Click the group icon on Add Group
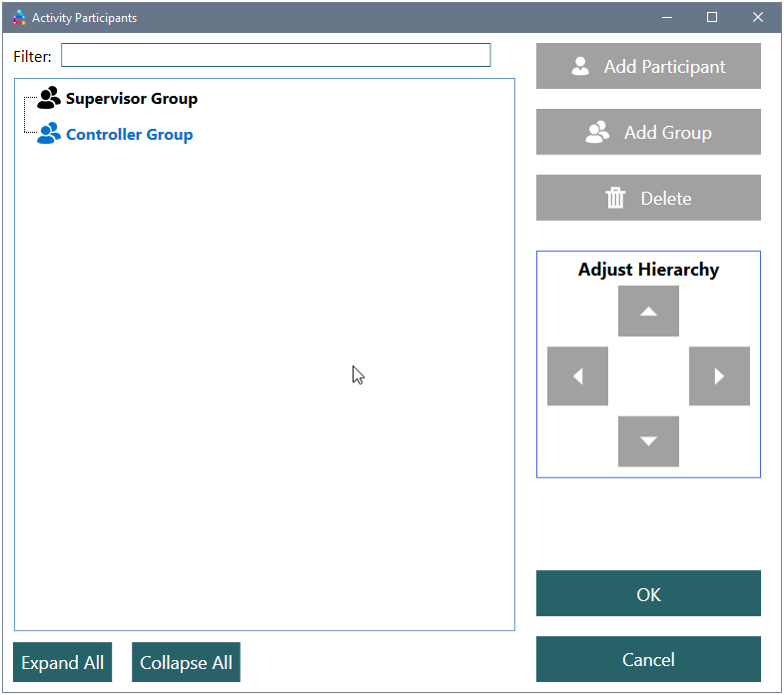Image resolution: width=784 pixels, height=695 pixels. [x=597, y=132]
